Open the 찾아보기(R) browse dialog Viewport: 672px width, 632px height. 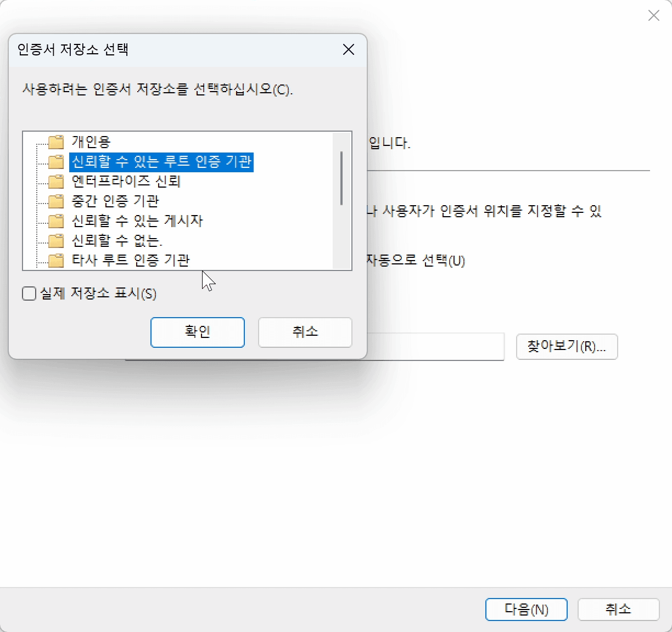coord(567,347)
